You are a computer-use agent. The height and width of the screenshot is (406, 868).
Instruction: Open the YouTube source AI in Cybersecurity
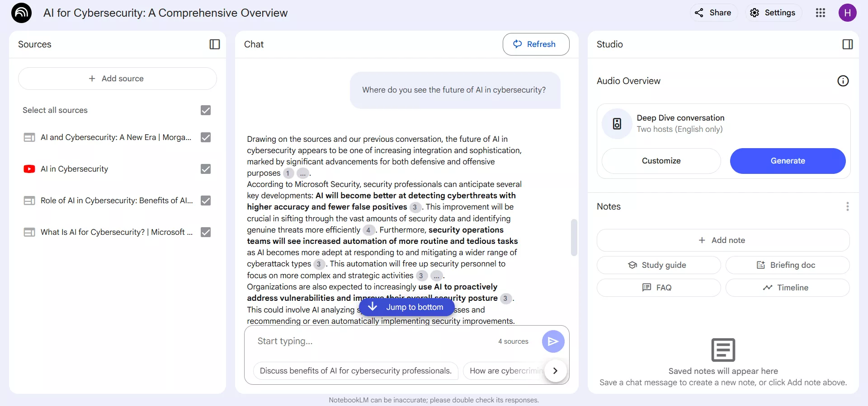[74, 169]
